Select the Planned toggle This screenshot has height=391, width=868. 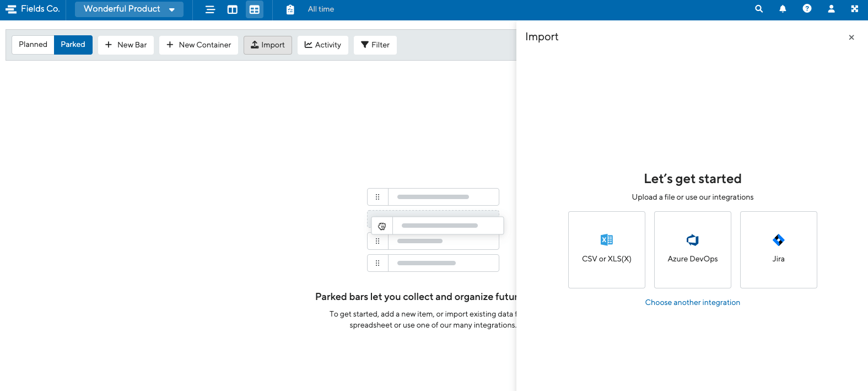33,45
